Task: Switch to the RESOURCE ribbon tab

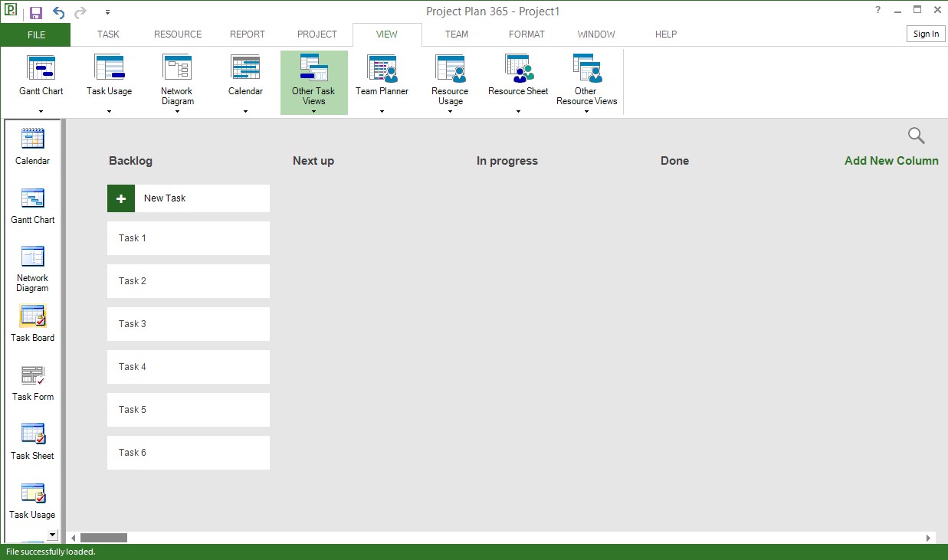Action: click(x=178, y=34)
